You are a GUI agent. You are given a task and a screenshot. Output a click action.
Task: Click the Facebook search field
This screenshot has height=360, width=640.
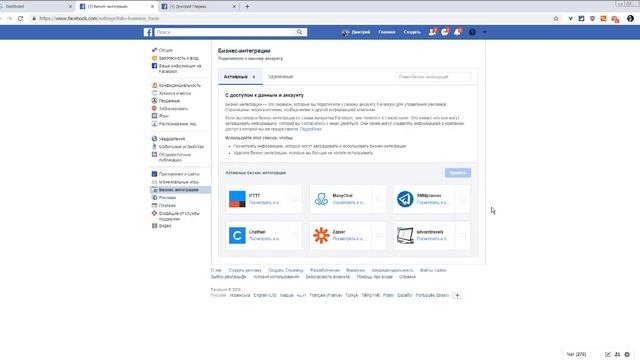[x=224, y=32]
